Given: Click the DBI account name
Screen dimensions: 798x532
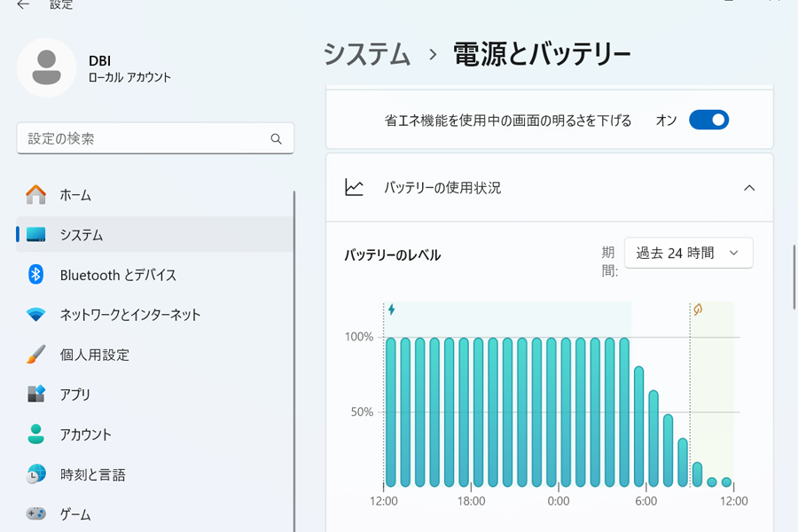Looking at the screenshot, I should pos(99,61).
